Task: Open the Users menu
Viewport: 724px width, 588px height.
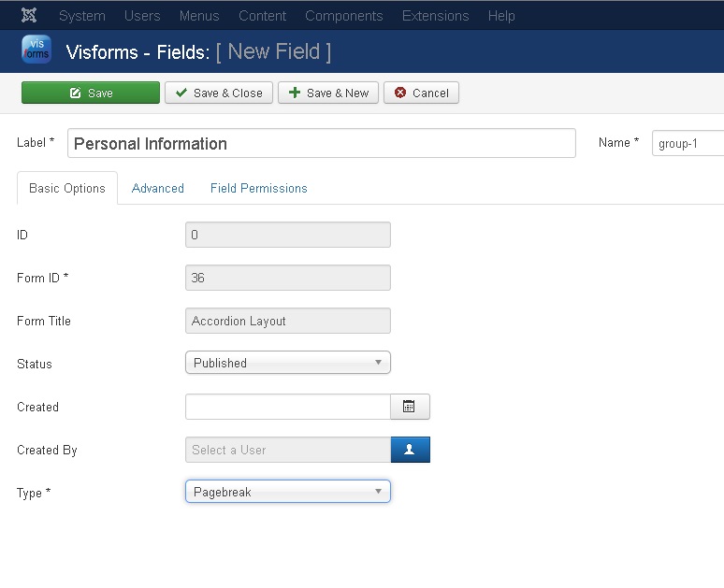Action: point(142,16)
